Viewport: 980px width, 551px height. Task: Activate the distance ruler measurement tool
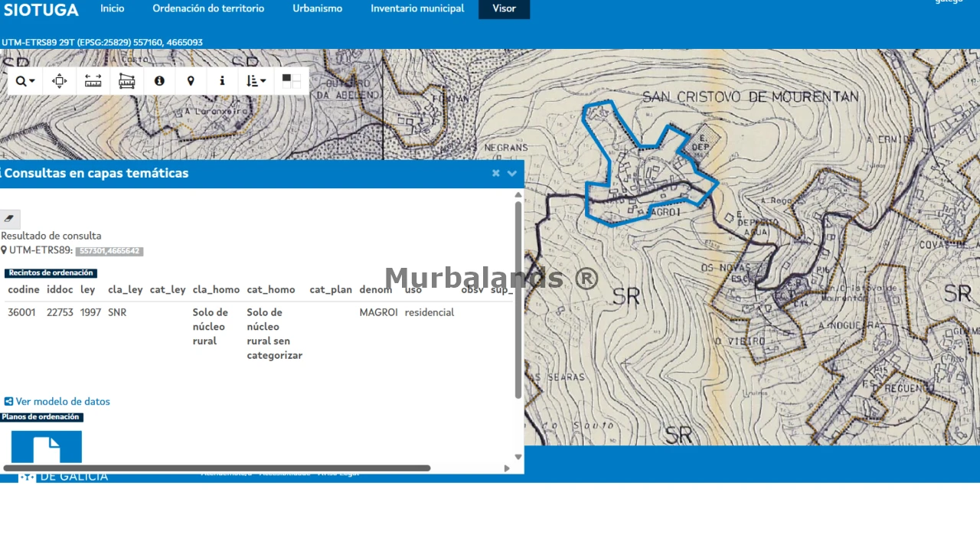click(93, 80)
